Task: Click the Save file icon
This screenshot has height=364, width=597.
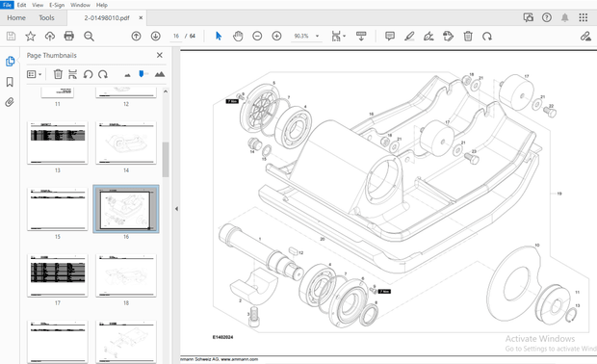Action: (11, 37)
